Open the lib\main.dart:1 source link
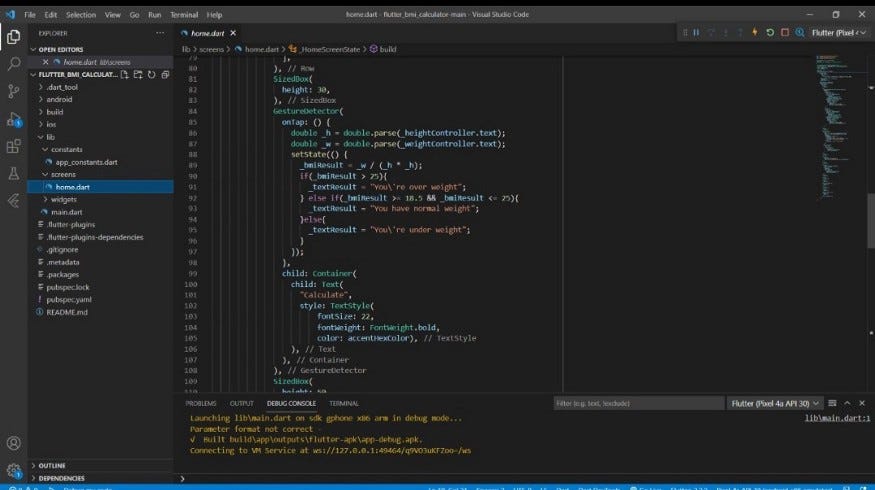 coord(837,418)
